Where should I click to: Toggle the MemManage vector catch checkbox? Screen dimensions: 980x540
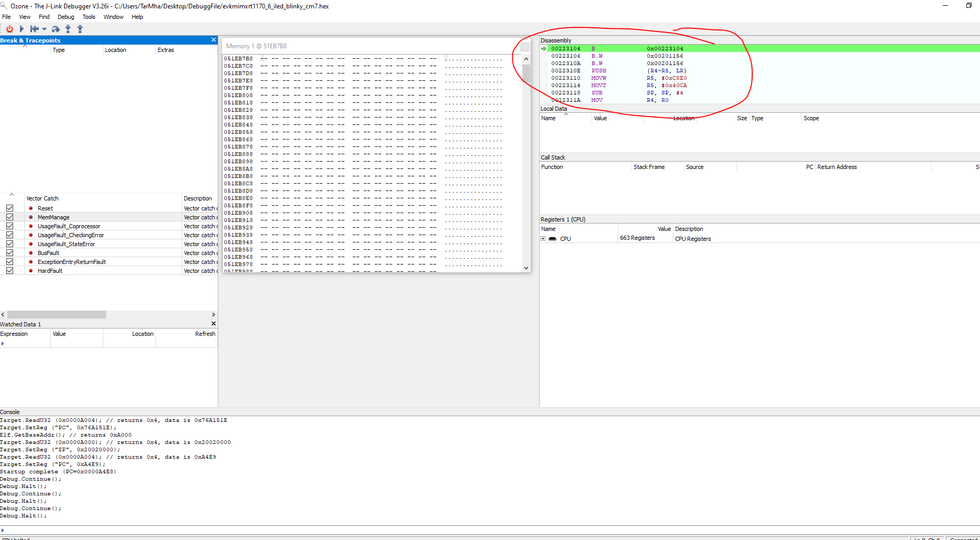[x=10, y=217]
